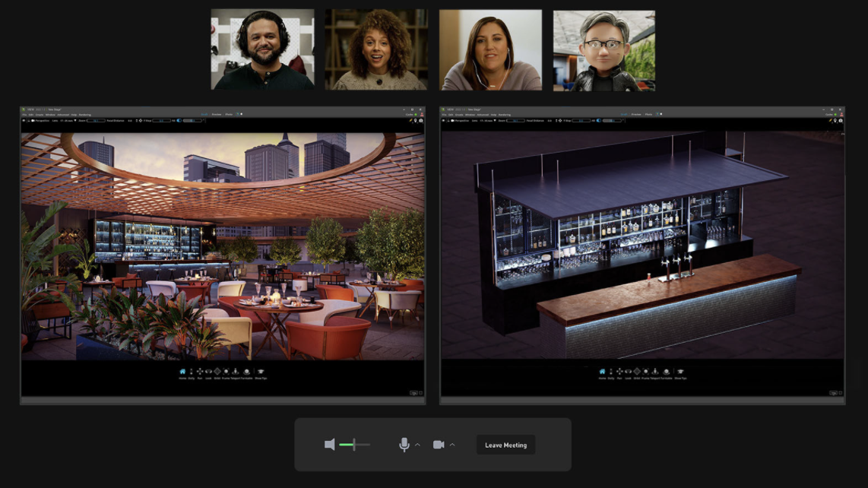Open the Rendering menu in right window
Viewport: 868px width, 488px height.
(x=505, y=115)
